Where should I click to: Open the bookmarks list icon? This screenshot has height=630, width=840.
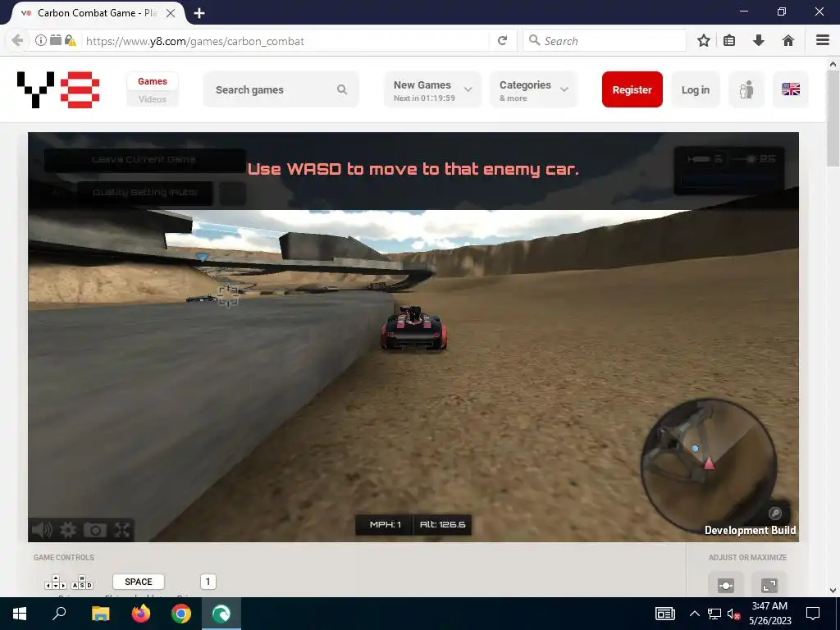(x=729, y=41)
